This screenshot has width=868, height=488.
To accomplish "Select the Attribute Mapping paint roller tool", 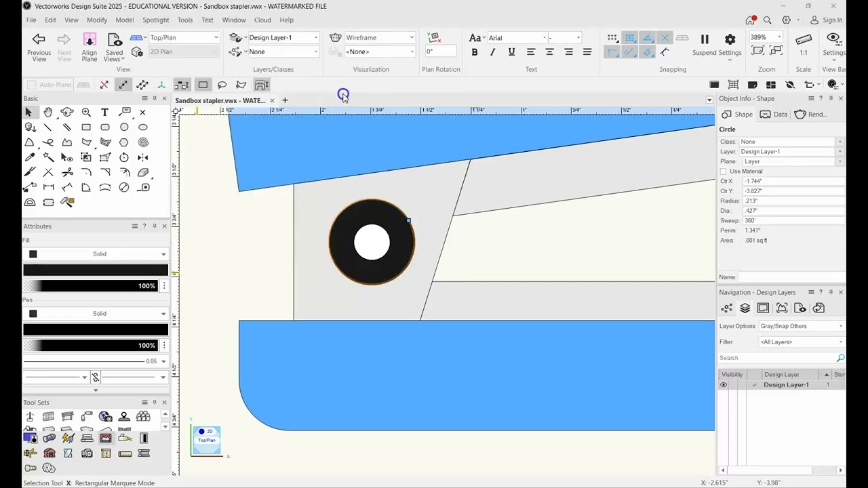I will pyautogui.click(x=67, y=202).
